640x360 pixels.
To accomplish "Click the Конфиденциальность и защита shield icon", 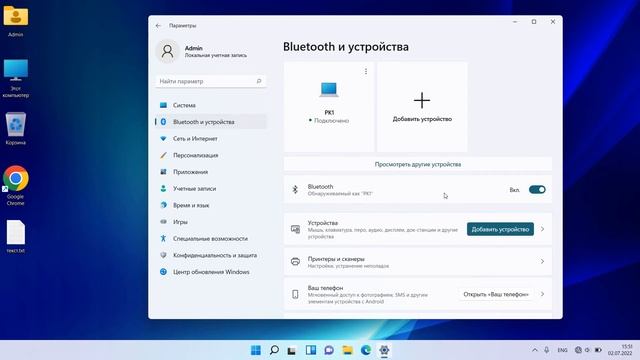I will (163, 255).
